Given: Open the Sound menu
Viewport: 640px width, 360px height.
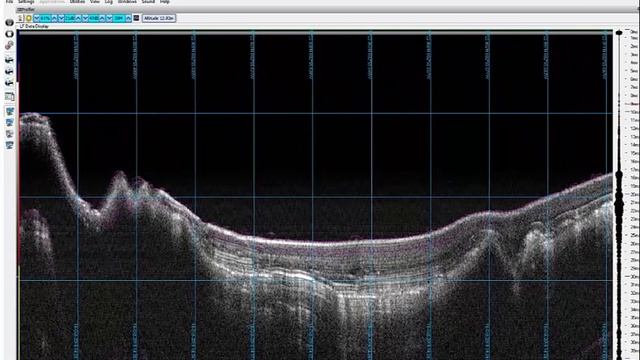Looking at the screenshot, I should click(x=148, y=2).
